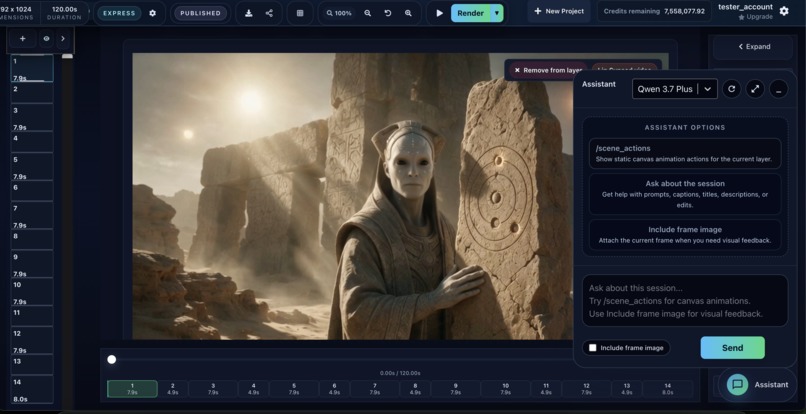
Task: Open the grid view icon
Action: pos(300,13)
